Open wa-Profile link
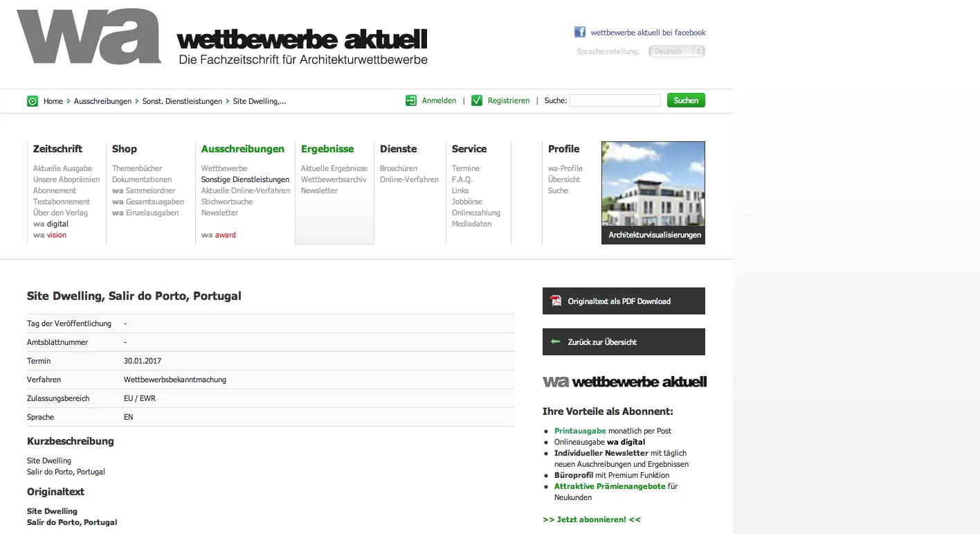The height and width of the screenshot is (534, 980). tap(565, 168)
